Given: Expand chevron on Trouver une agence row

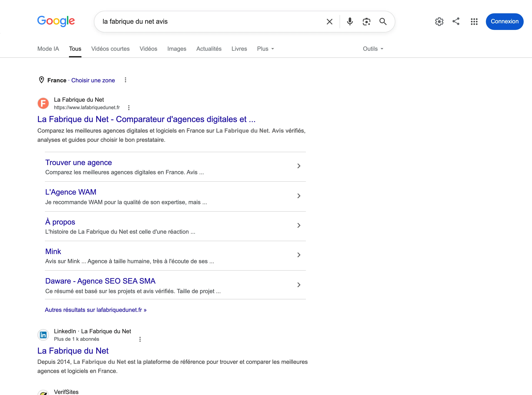Looking at the screenshot, I should tap(299, 166).
